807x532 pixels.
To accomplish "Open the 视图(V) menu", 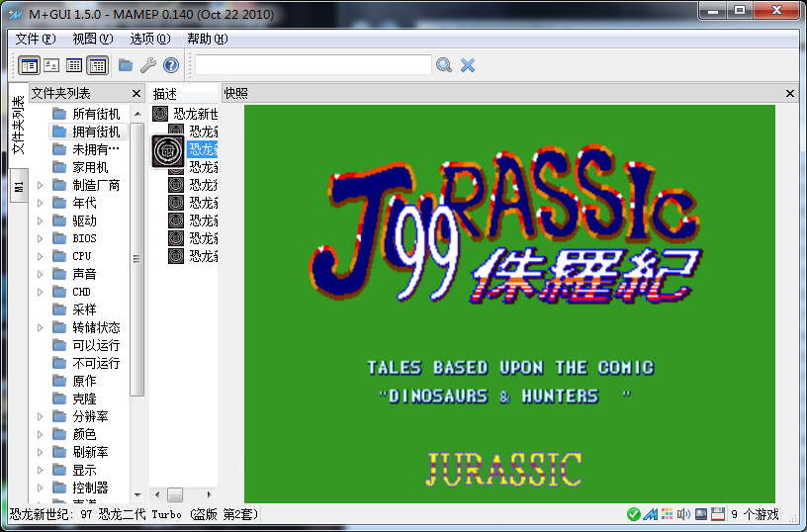I will (93, 39).
